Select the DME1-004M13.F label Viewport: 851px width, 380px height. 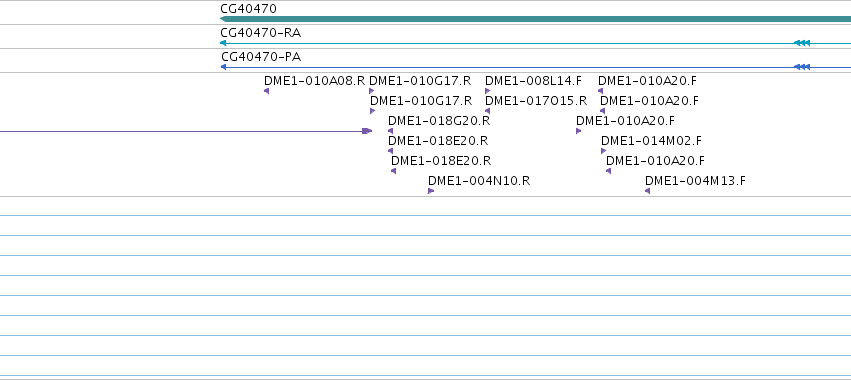tap(695, 181)
